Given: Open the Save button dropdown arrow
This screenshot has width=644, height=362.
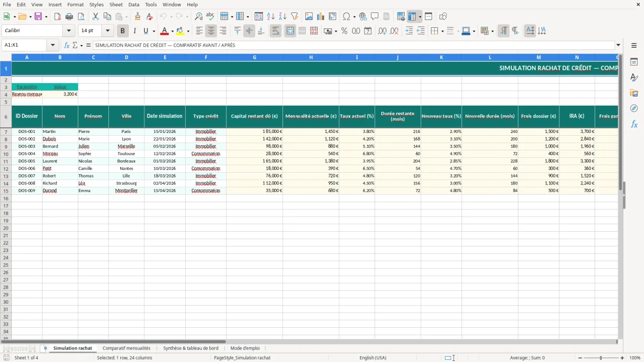Looking at the screenshot, I should pyautogui.click(x=46, y=17).
